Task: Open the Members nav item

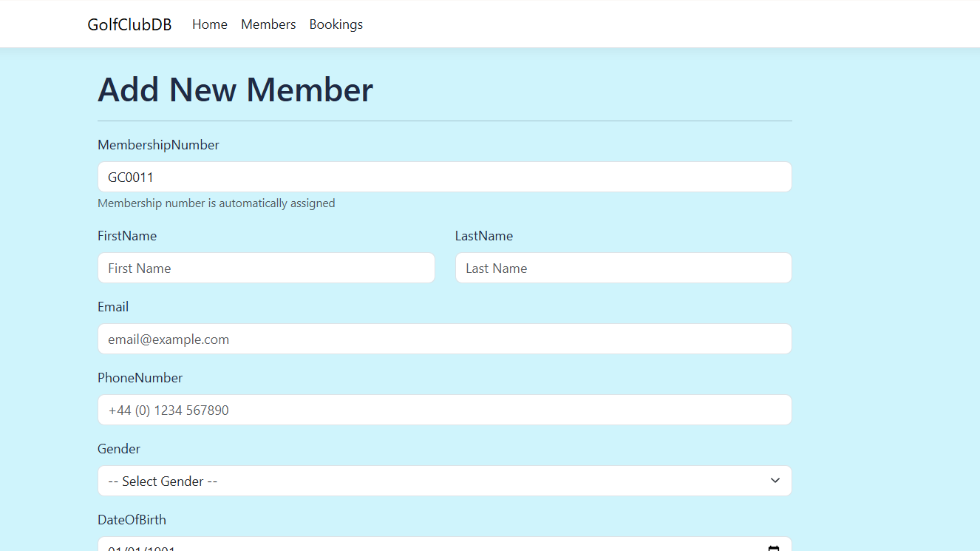Action: coord(268,24)
